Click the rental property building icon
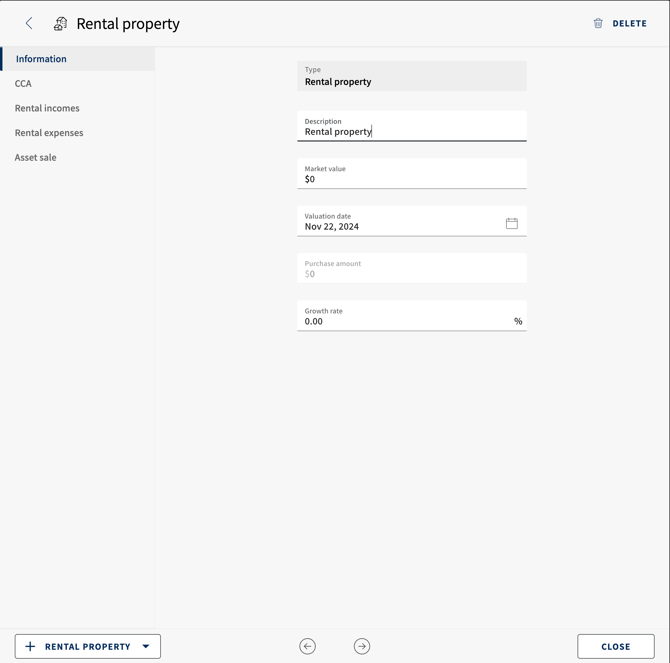Viewport: 670px width, 663px height. pos(60,24)
